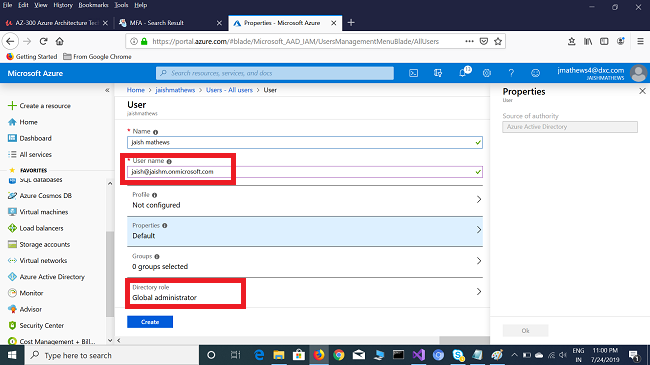Open Skype from the taskbar
The image size is (650, 365).
pos(458,355)
